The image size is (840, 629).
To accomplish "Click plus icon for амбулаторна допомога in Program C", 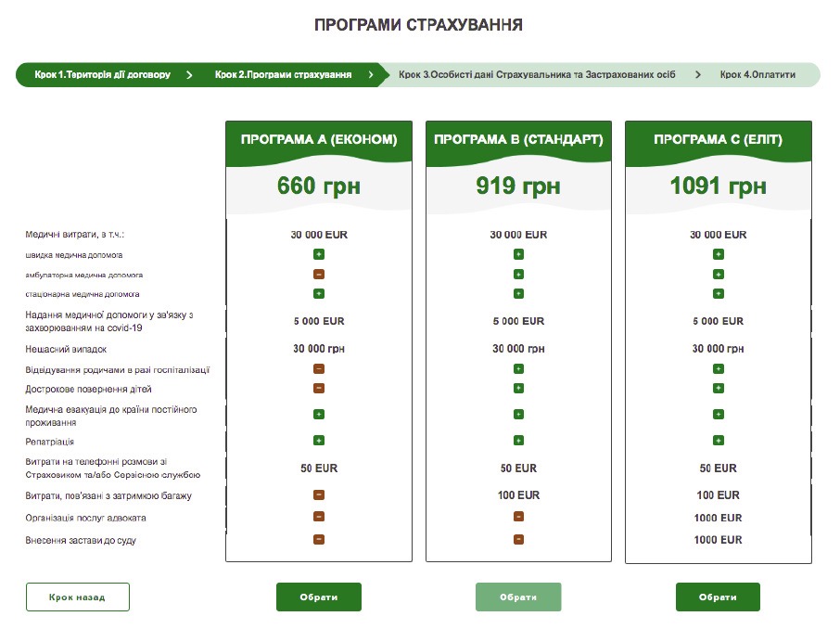I will [719, 275].
